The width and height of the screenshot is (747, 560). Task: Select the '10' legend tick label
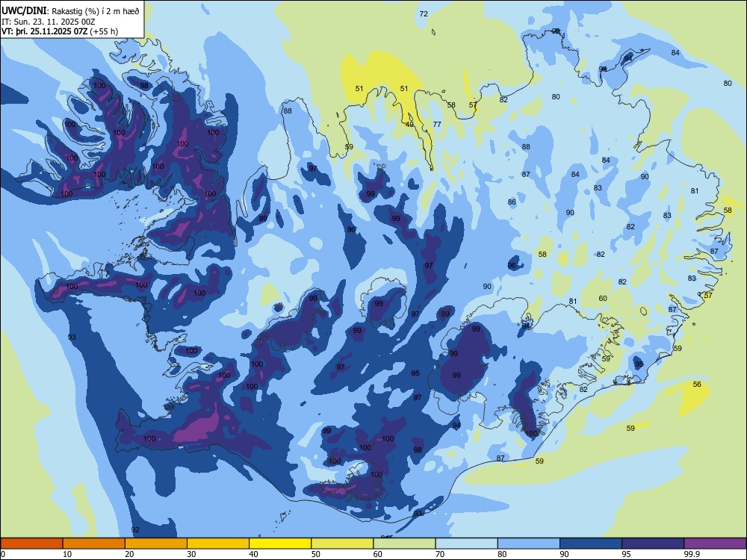pyautogui.click(x=68, y=554)
